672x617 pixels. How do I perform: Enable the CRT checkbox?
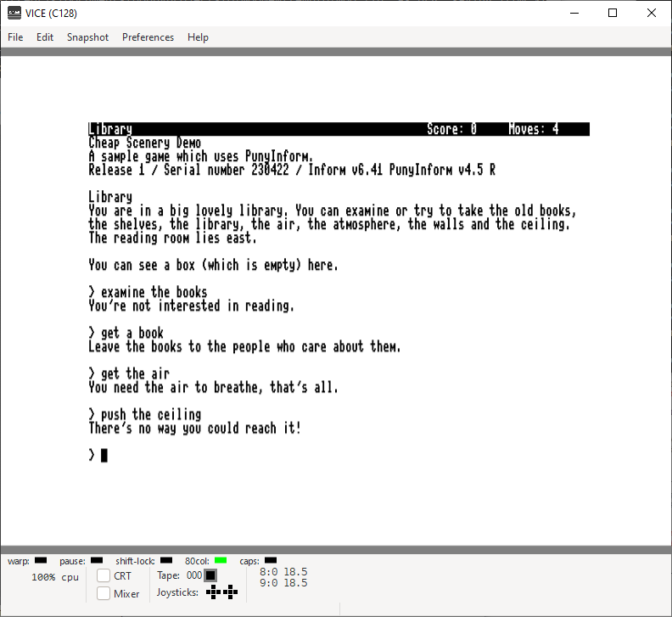click(104, 575)
